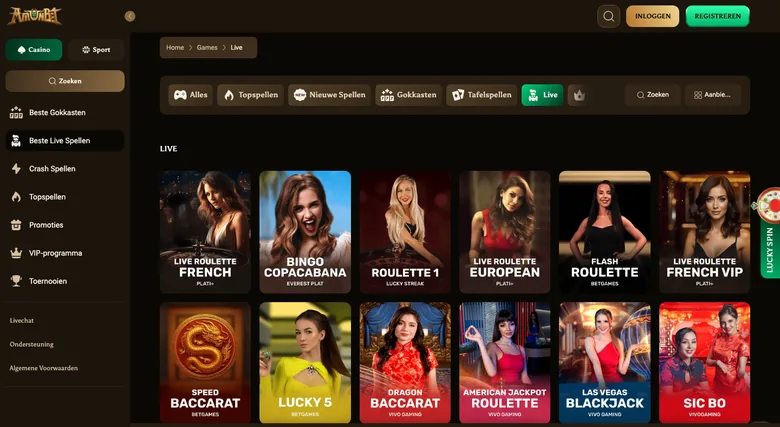Go to Games in the breadcrumb
The image size is (780, 427).
[207, 48]
